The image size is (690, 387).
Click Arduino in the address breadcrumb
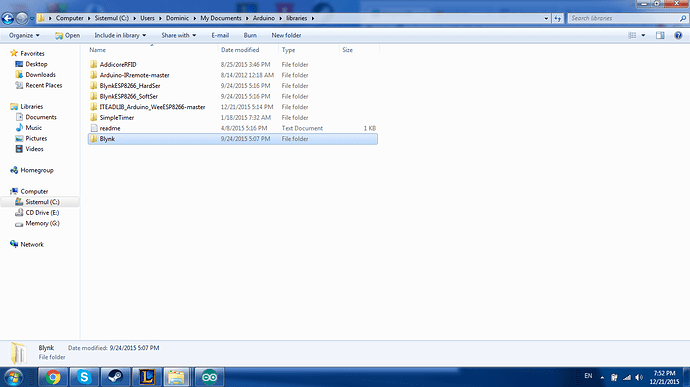pyautogui.click(x=264, y=18)
